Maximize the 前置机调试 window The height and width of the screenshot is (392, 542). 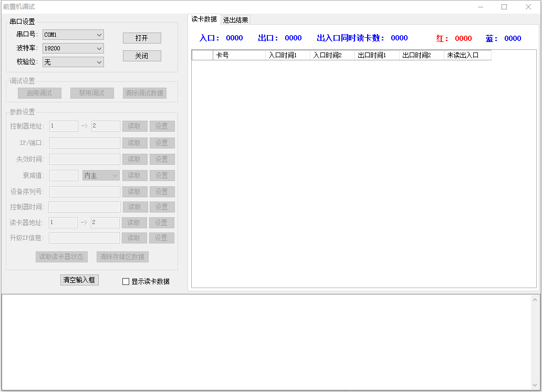504,7
